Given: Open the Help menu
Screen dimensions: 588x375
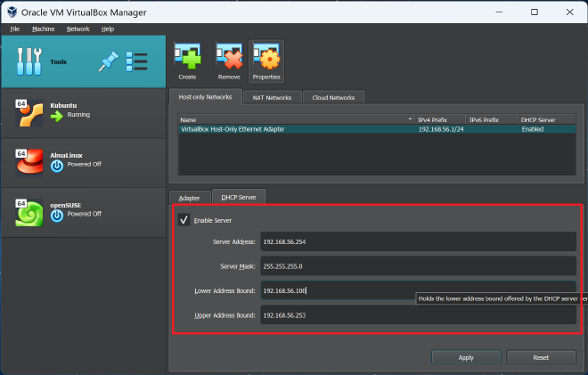Looking at the screenshot, I should coord(108,29).
